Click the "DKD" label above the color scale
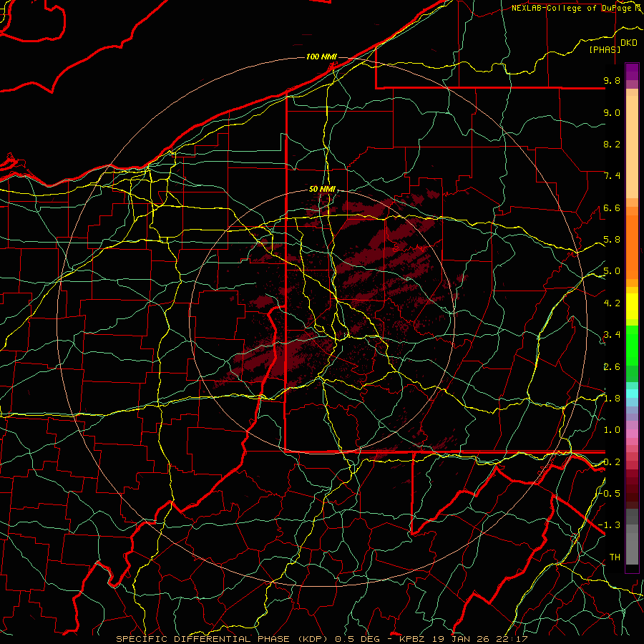This screenshot has height=644, width=644. click(x=628, y=43)
